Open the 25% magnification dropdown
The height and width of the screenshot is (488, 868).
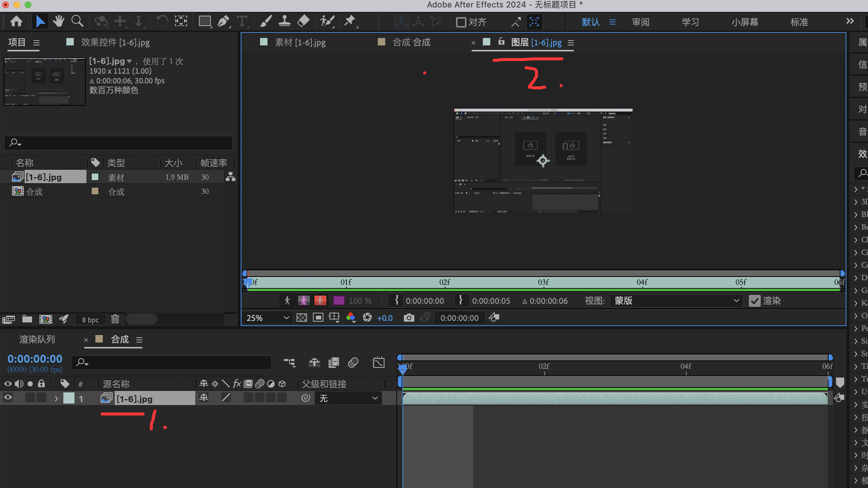[x=268, y=318]
